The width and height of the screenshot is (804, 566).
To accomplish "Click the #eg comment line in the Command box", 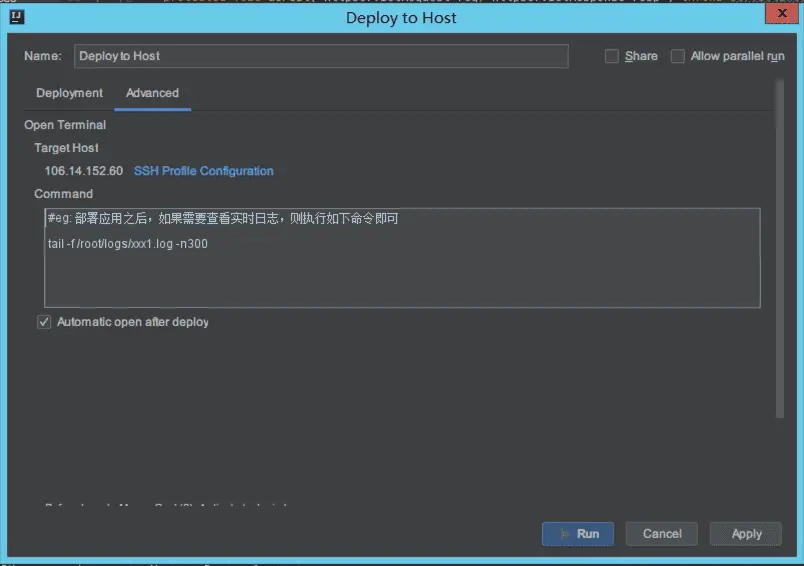I will coord(223,219).
